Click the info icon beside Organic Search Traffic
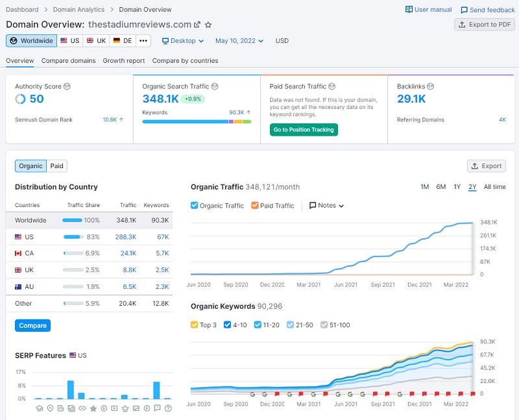The height and width of the screenshot is (420, 519). point(215,86)
